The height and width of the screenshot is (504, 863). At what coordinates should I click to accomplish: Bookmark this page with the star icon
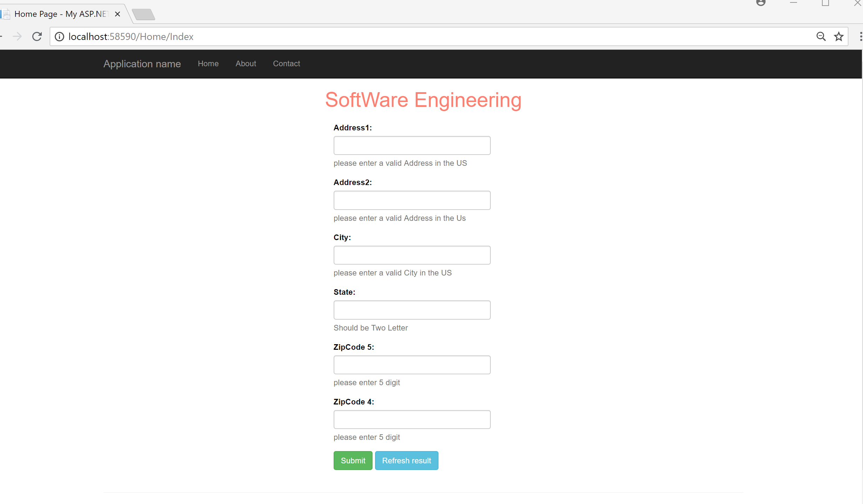tap(838, 36)
